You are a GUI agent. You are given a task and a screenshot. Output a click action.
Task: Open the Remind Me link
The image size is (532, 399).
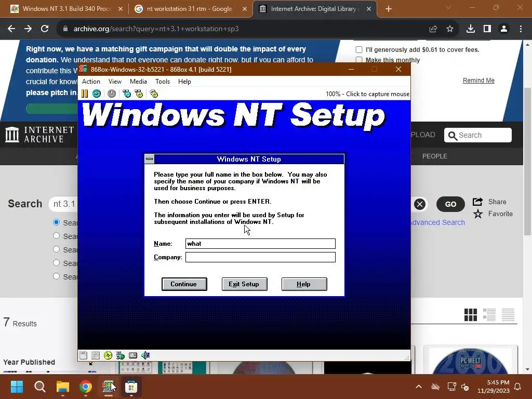tap(478, 81)
